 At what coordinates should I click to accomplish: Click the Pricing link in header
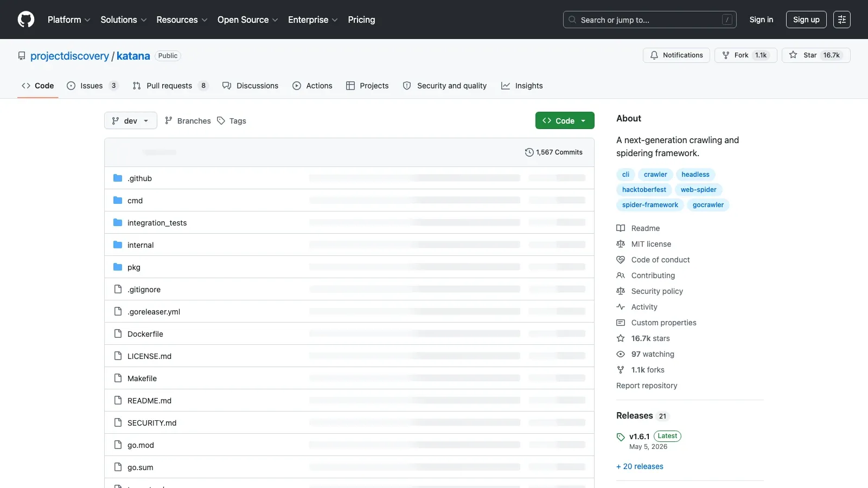pos(361,20)
